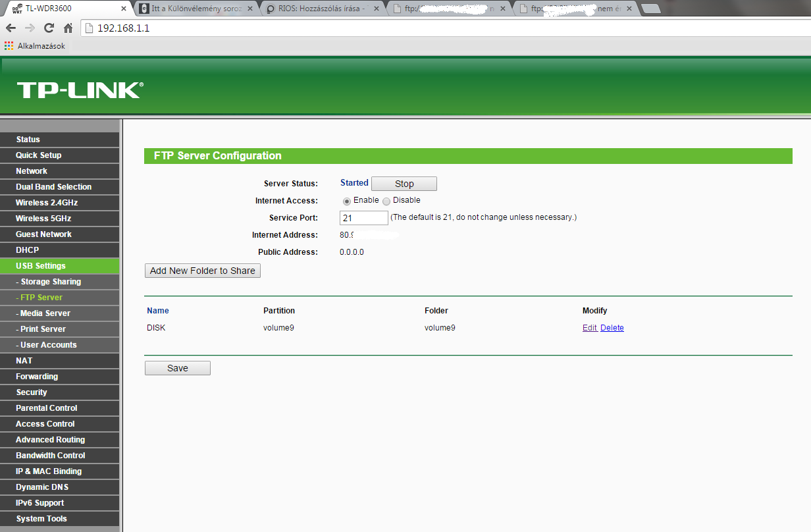Click the TP-LINK logo
811x532 pixels.
click(80, 90)
